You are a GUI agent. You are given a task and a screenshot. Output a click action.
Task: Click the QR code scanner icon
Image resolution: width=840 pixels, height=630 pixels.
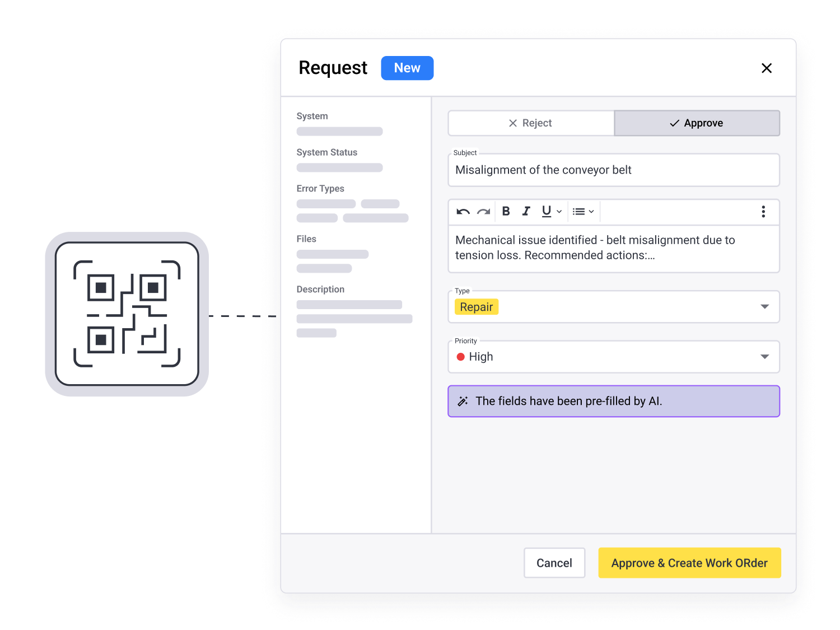pos(127,314)
